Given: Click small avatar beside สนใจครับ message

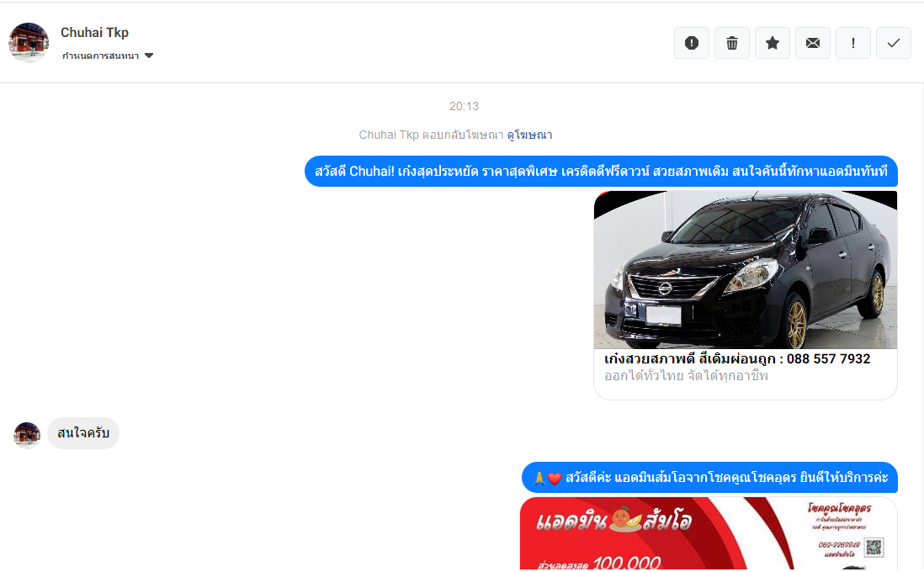Looking at the screenshot, I should click(x=27, y=436).
